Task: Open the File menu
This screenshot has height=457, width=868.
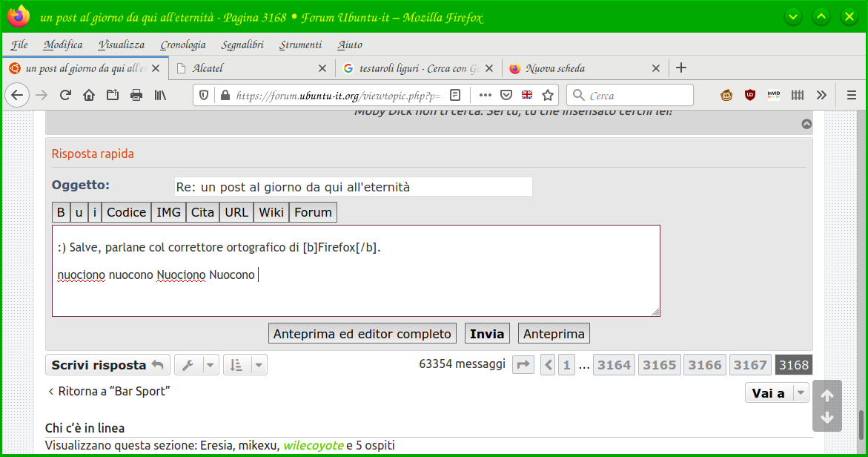Action: point(19,45)
